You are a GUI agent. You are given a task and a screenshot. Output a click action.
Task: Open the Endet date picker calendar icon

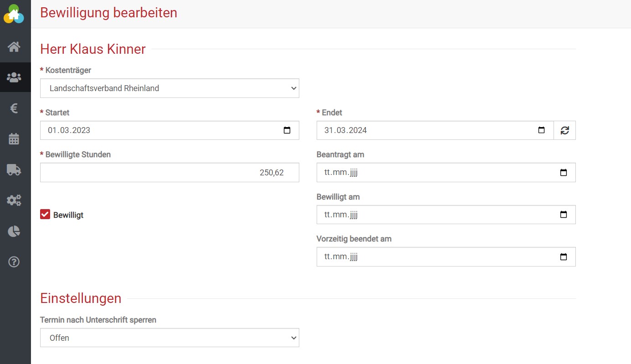click(x=541, y=130)
